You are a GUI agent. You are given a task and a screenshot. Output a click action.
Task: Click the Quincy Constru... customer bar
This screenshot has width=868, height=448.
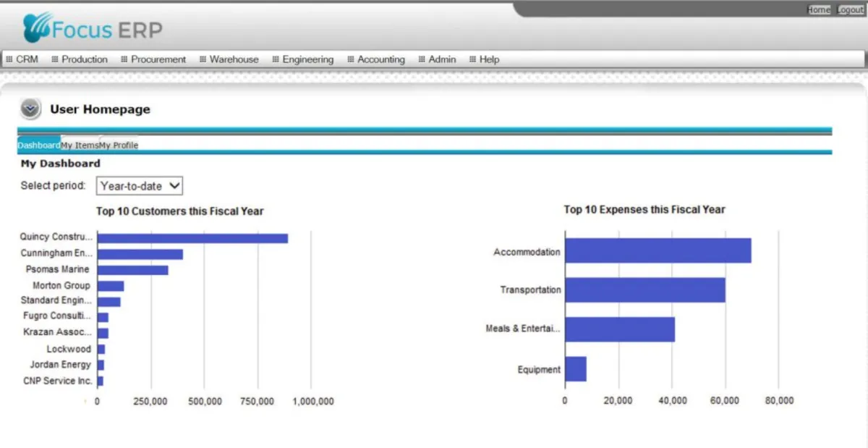pyautogui.click(x=192, y=238)
